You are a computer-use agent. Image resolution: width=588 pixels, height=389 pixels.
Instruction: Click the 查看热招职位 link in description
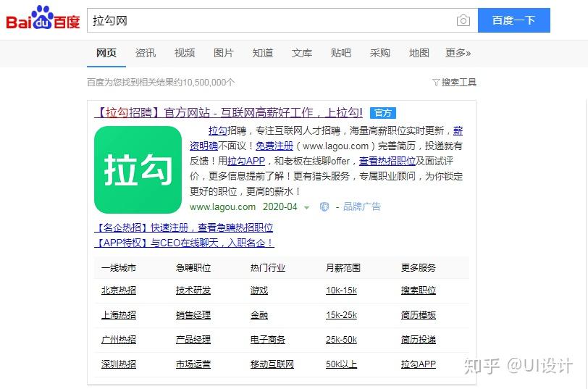pos(387,162)
